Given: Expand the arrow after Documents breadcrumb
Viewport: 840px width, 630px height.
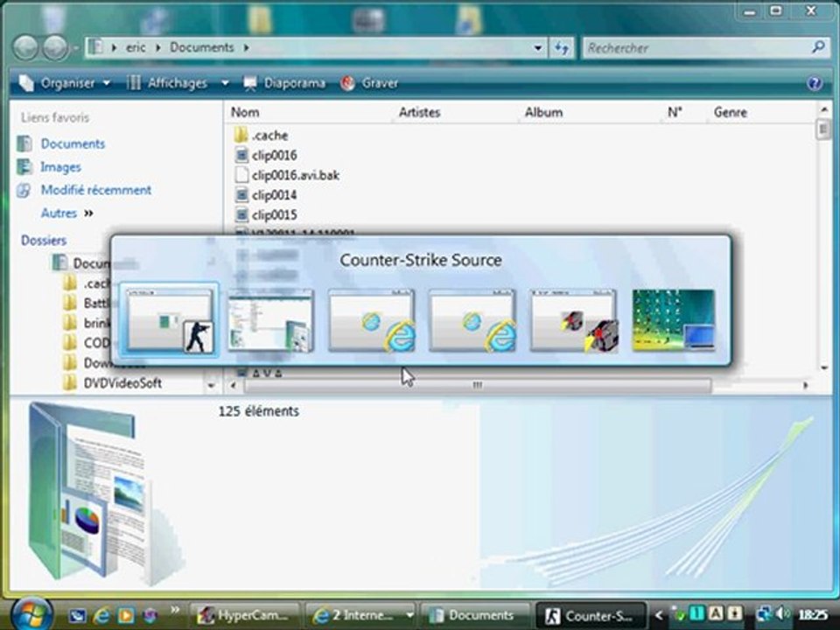Looking at the screenshot, I should click(247, 47).
